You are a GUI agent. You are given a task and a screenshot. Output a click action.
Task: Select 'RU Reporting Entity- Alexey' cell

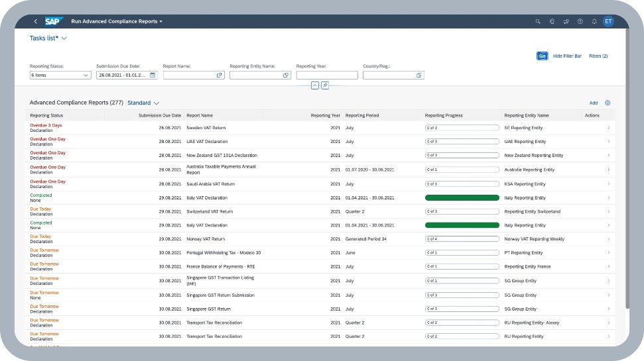(x=532, y=323)
